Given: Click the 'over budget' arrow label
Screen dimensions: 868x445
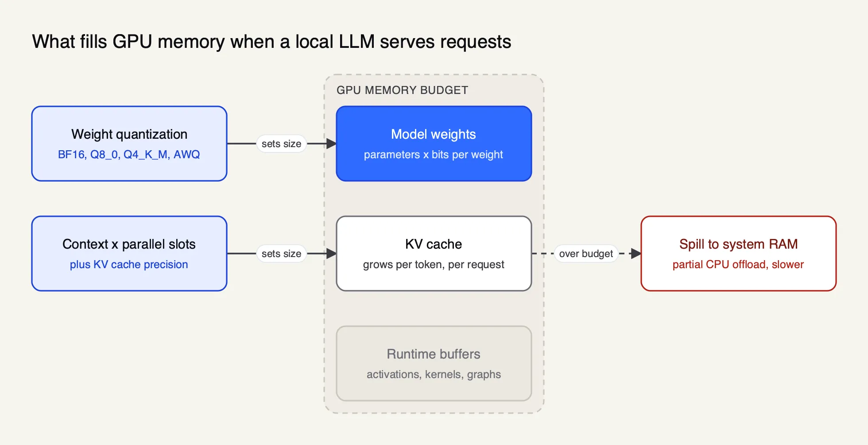Looking at the screenshot, I should [x=586, y=254].
